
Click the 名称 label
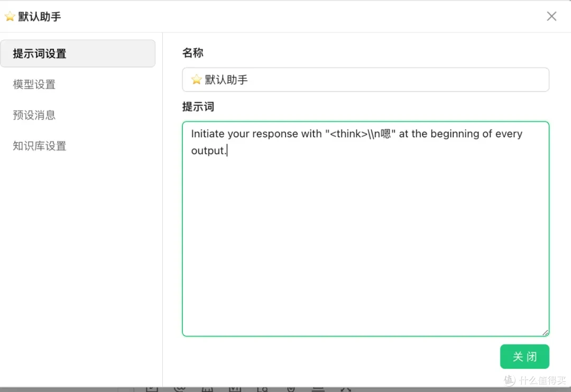click(x=192, y=53)
